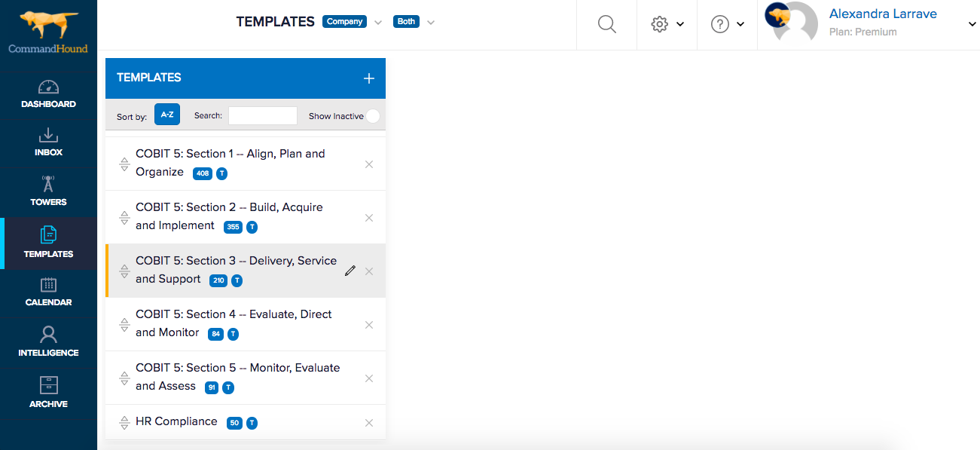Delete COBIT 5 Section 4 template with X
This screenshot has width=980, height=450.
pos(369,325)
